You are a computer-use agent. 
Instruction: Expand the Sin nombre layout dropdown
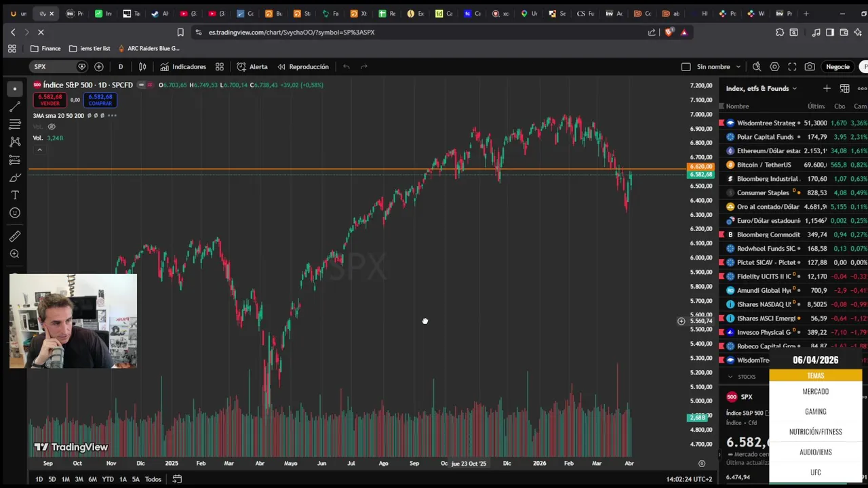point(738,66)
